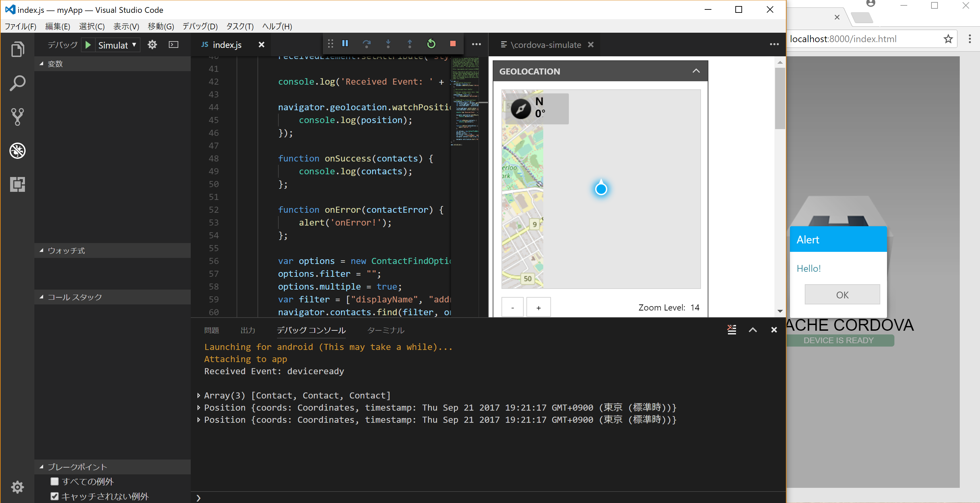The width and height of the screenshot is (980, 503).
Task: Zoom out the map with minus button
Action: [x=513, y=307]
